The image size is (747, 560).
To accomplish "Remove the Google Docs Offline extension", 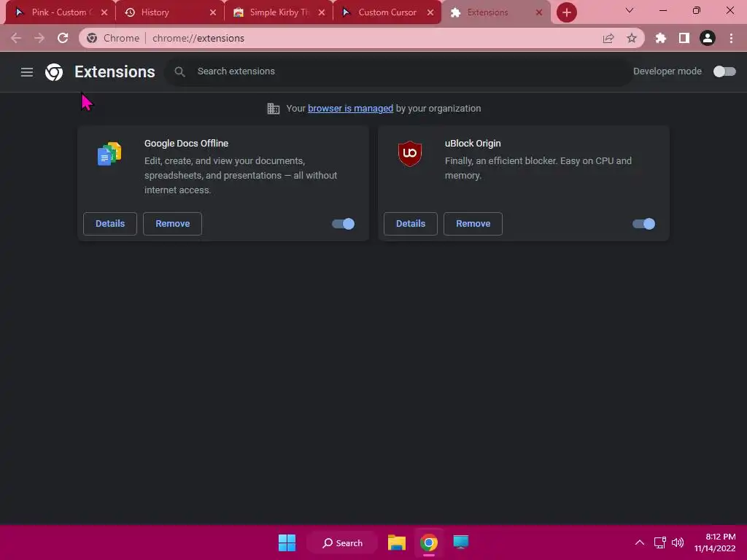I will click(172, 224).
